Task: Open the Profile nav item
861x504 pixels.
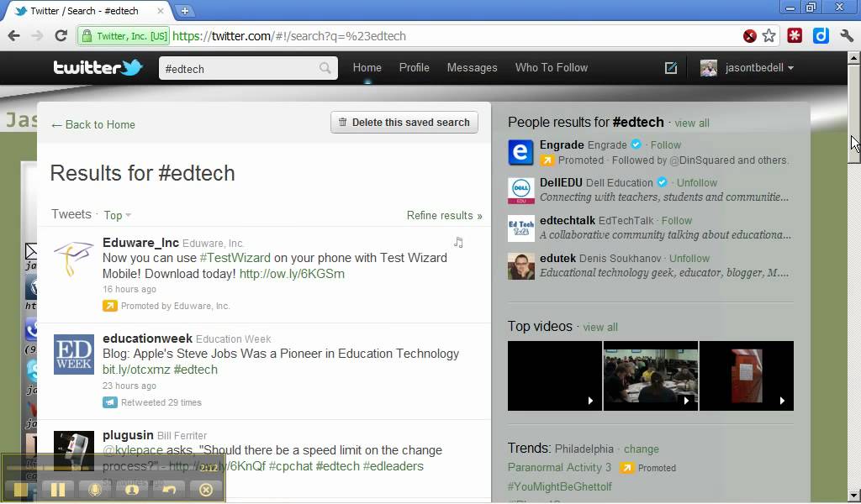Action: coord(414,67)
